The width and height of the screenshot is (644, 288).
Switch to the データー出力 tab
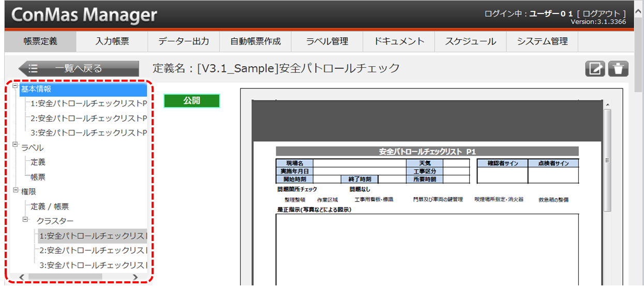point(184,41)
